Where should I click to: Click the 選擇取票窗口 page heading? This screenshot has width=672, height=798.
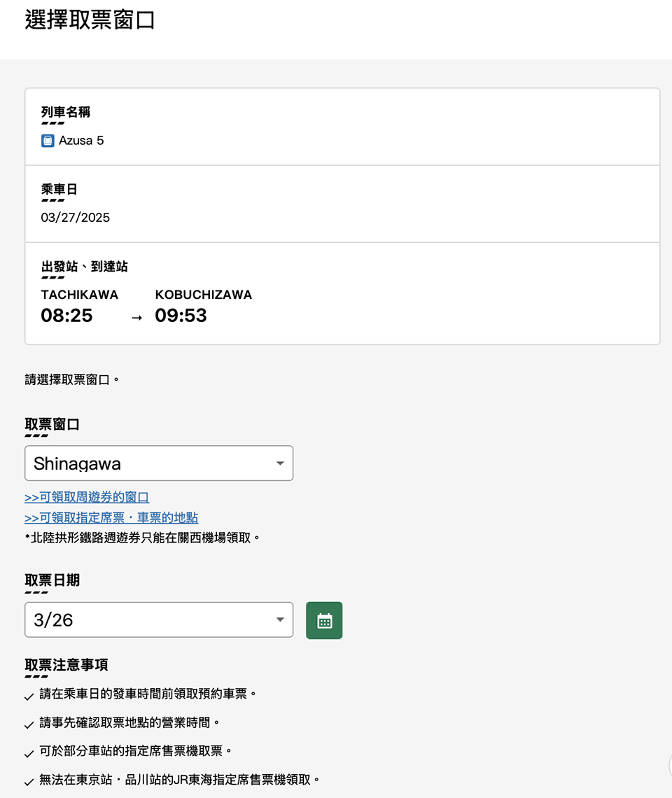point(90,20)
